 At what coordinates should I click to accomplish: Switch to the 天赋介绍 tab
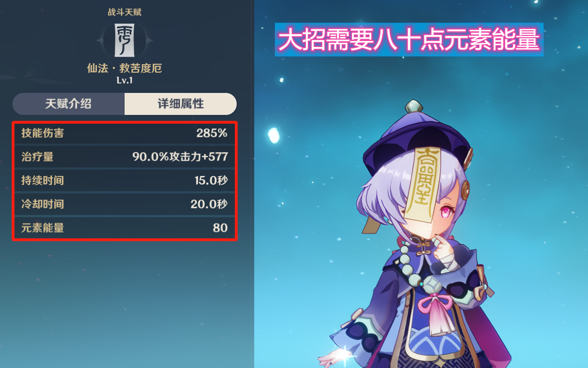(x=69, y=104)
